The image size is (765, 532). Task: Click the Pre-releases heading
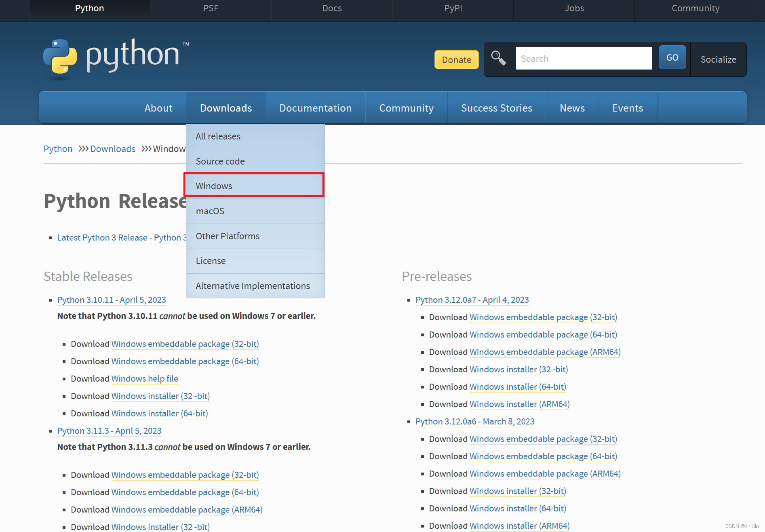click(437, 277)
